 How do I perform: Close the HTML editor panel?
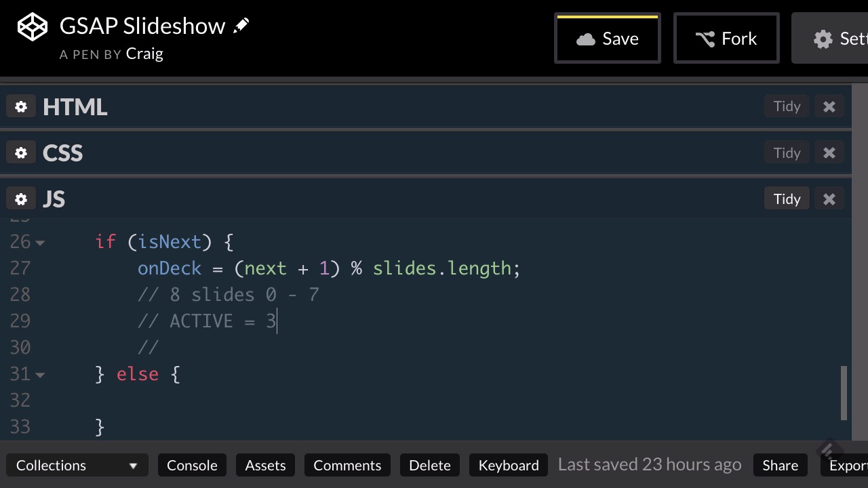(x=829, y=106)
